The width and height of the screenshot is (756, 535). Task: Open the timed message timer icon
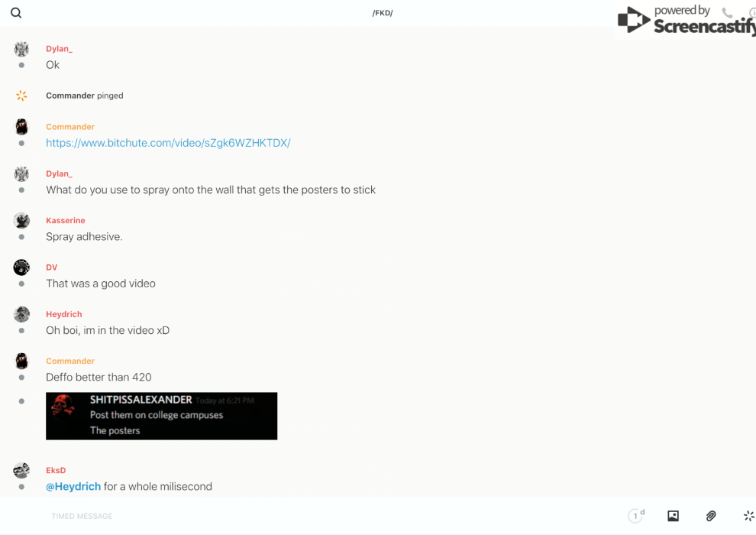coord(635,516)
